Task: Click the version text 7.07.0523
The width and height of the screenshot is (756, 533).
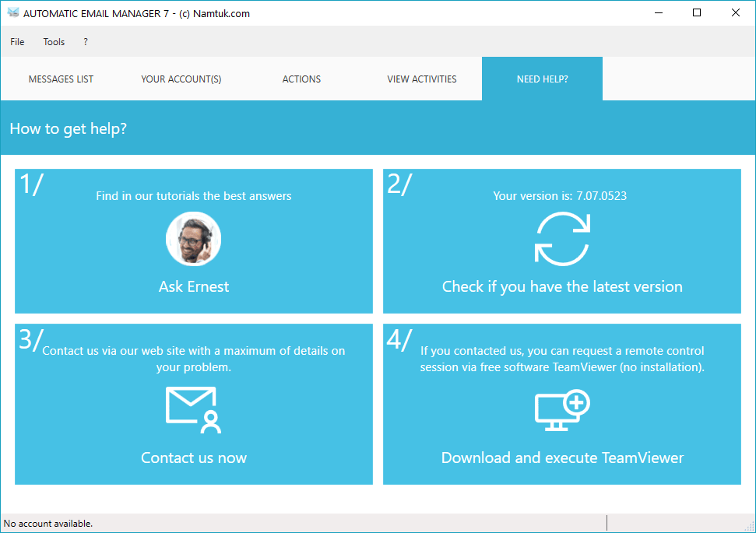Action: [601, 195]
